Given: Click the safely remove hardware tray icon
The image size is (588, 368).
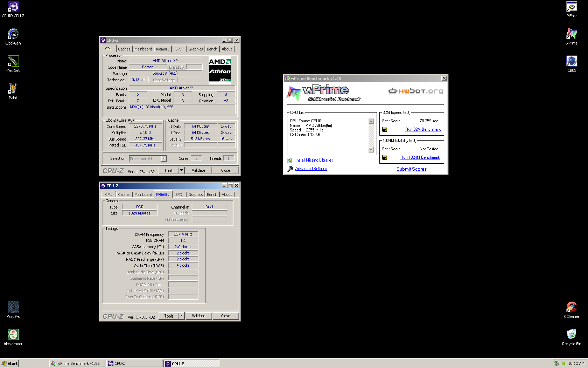Looking at the screenshot, I should [x=556, y=363].
